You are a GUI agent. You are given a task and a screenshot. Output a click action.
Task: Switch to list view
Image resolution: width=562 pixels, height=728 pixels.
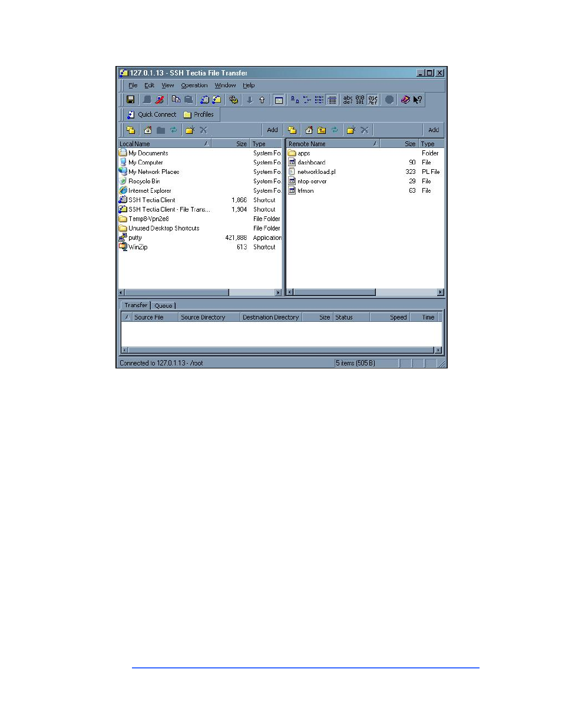pos(319,100)
